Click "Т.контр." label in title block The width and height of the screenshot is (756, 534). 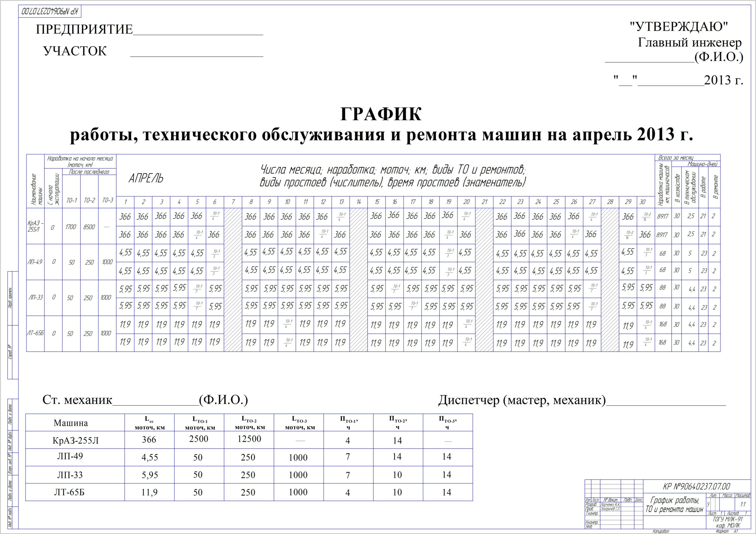point(592,514)
